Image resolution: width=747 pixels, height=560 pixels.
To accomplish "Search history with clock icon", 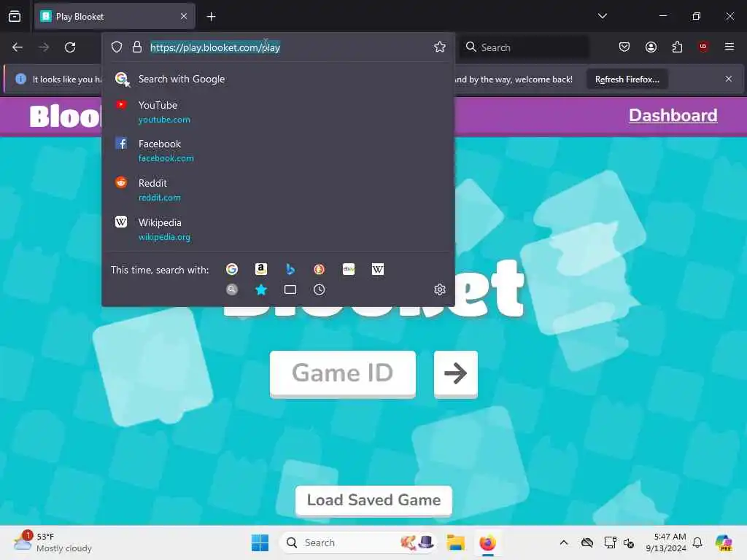I will 320,289.
